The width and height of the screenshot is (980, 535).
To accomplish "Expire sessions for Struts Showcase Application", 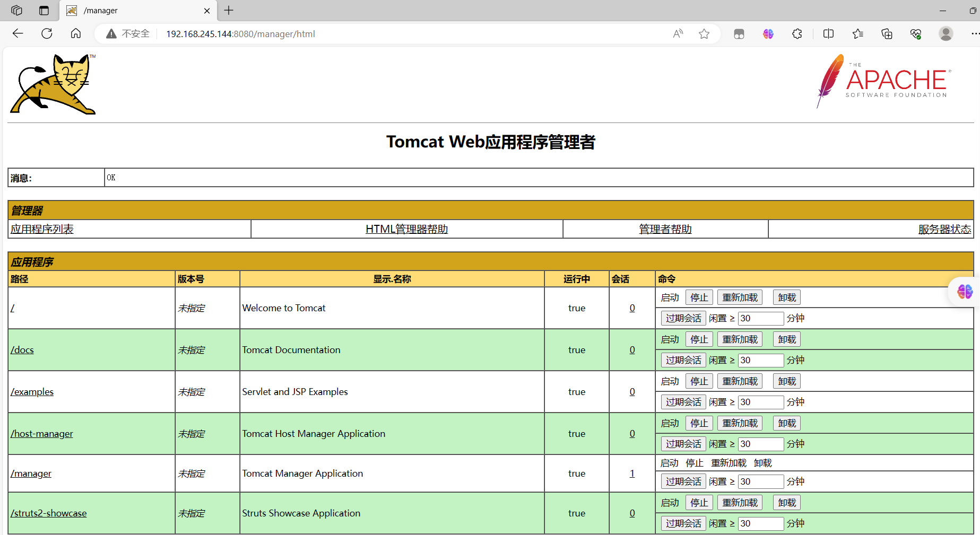I will [683, 523].
